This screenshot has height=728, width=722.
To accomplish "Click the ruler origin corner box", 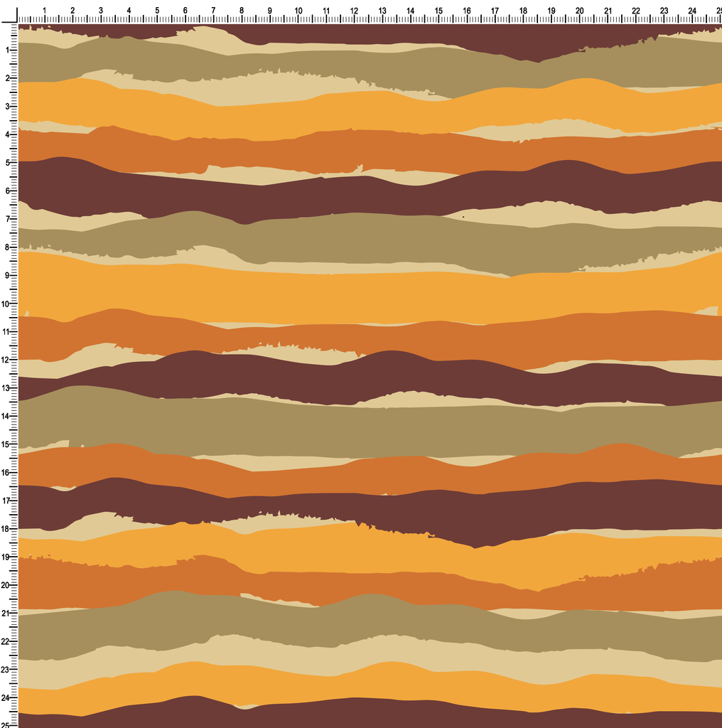I will (x=9, y=14).
